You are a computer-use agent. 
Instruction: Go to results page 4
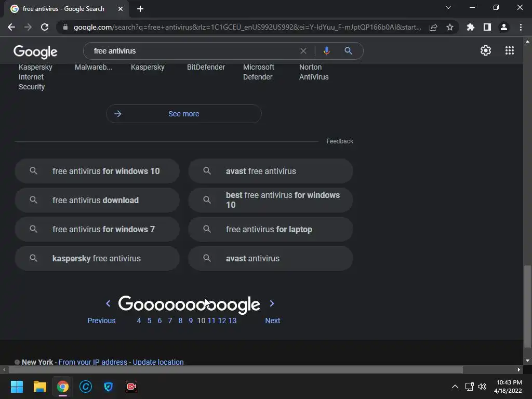point(139,321)
